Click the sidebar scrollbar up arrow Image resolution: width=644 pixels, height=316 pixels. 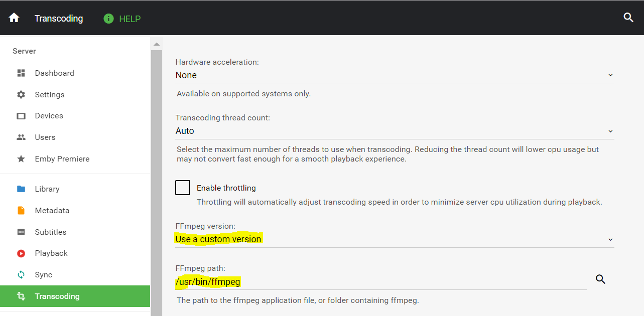tap(157, 44)
